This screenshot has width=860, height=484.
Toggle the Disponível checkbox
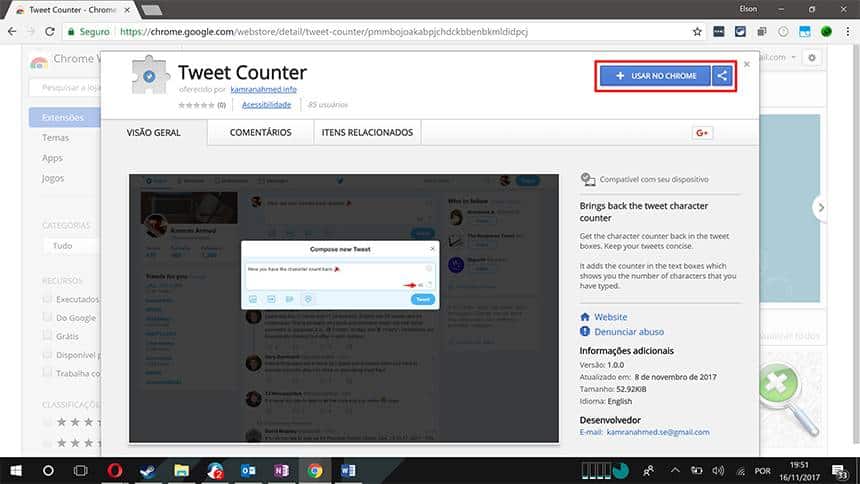click(x=47, y=355)
